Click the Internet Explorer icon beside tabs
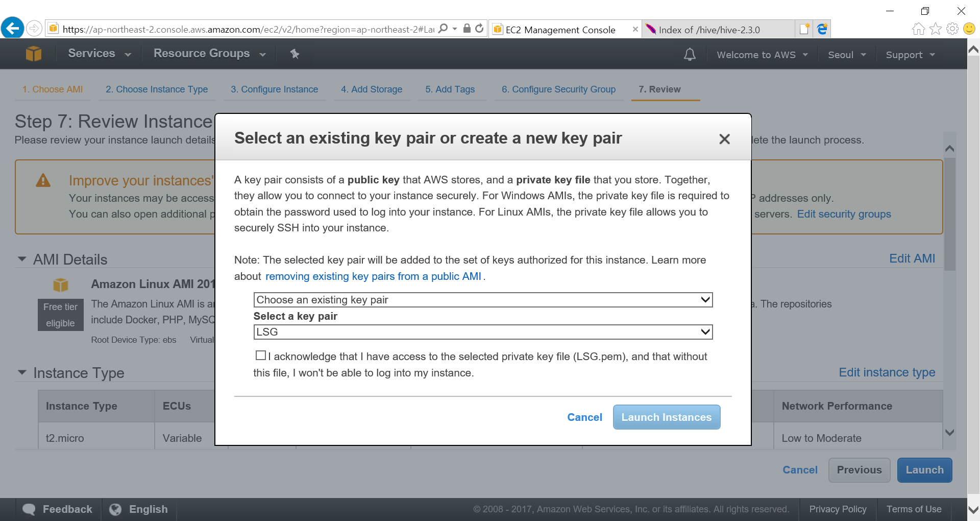This screenshot has width=980, height=521. point(822,29)
